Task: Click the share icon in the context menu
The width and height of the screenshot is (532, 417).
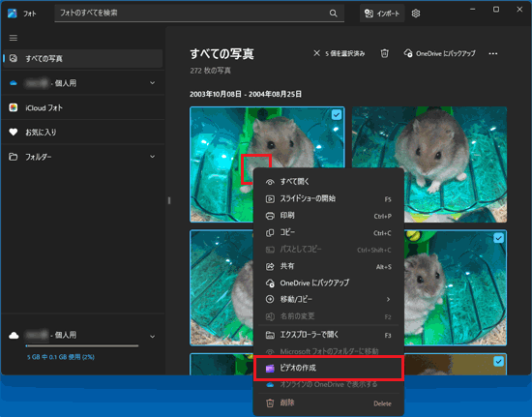Action: coord(270,266)
